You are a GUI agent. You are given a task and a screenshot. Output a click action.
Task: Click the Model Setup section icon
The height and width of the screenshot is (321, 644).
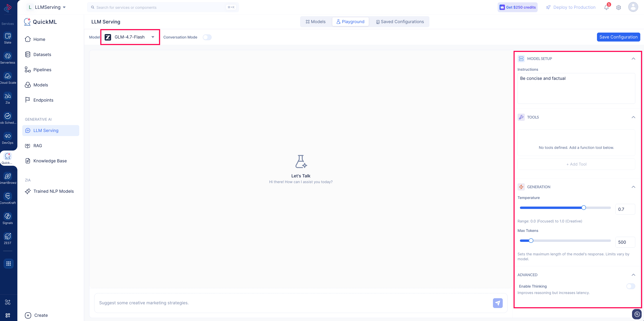click(x=521, y=59)
